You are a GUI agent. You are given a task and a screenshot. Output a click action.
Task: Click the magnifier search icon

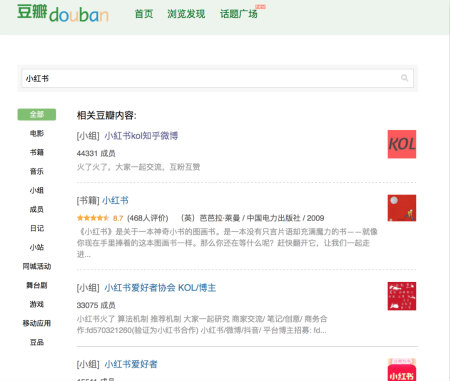coord(404,78)
